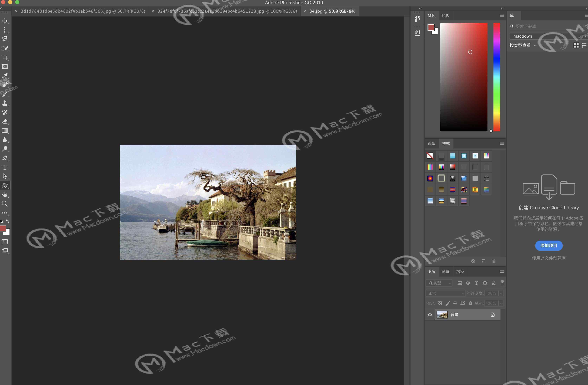Select the Crop tool
Screen dimensions: 588x385
pyautogui.click(x=5, y=57)
